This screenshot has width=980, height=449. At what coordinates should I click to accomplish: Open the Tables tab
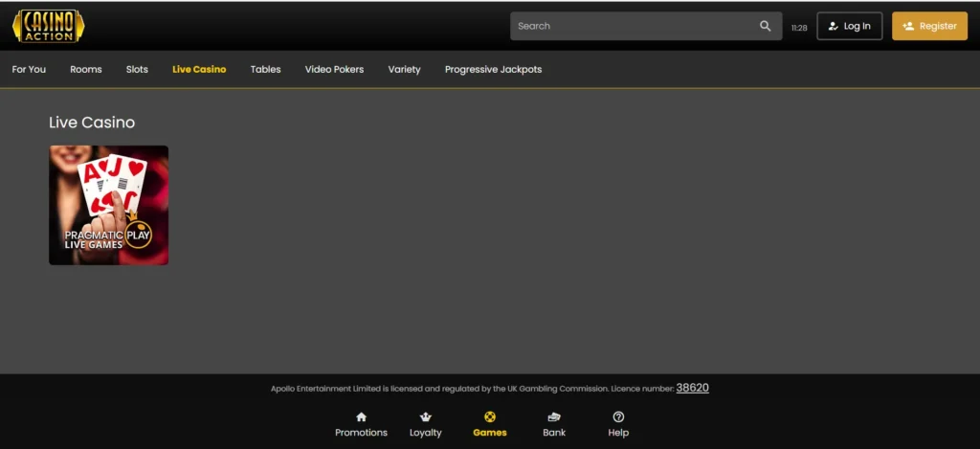[266, 70]
